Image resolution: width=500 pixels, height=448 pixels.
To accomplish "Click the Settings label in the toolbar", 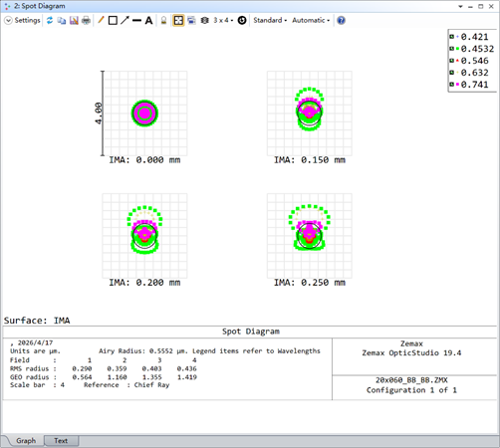I will pyautogui.click(x=27, y=20).
